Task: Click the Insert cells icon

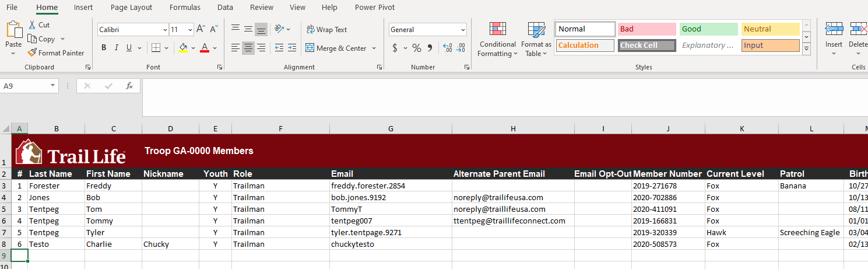Action: coord(834,29)
